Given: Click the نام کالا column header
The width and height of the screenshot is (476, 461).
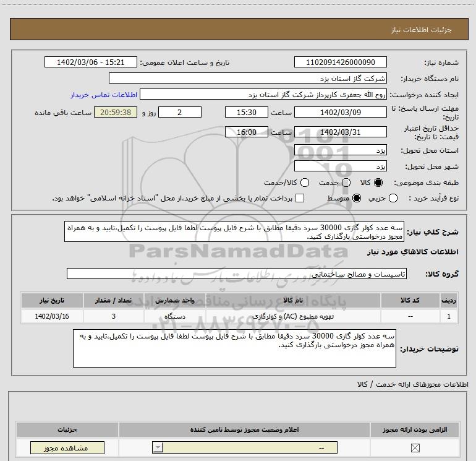Looking at the screenshot, I should click(293, 300).
